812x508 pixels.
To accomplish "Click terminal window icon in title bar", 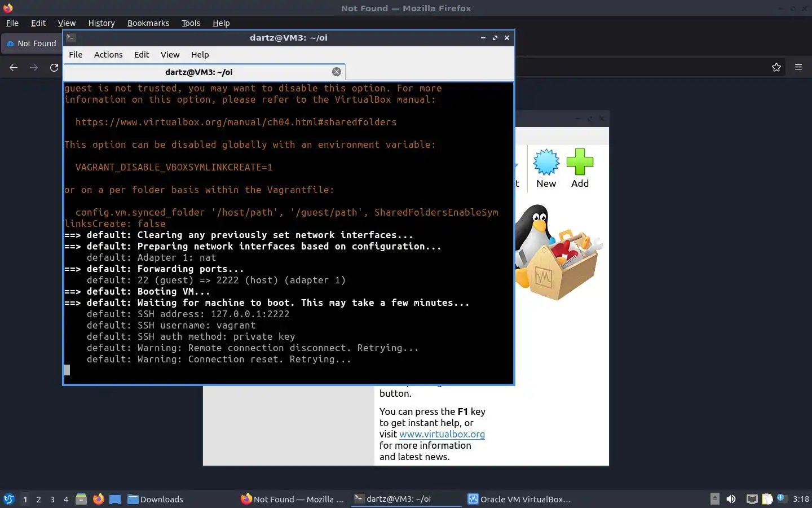I will pyautogui.click(x=70, y=38).
